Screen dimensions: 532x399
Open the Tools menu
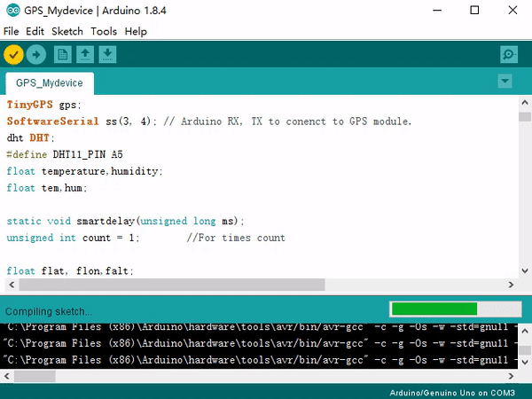(104, 32)
